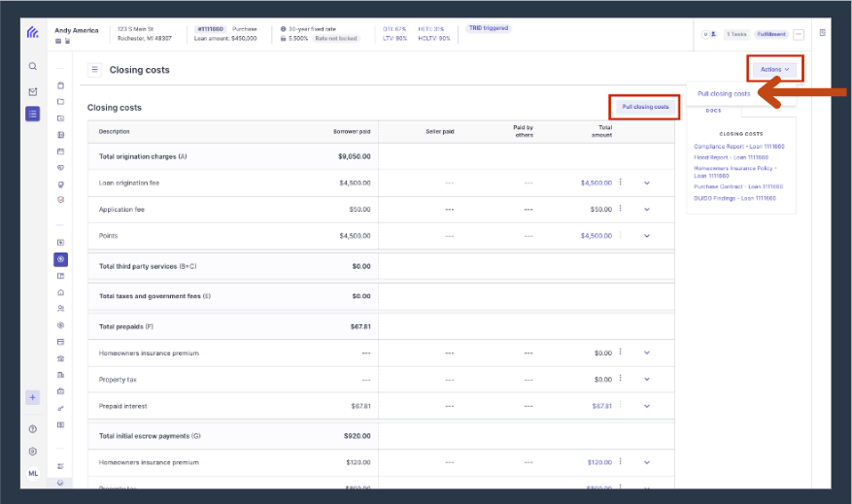
Task: Click Total prepaids (F) row
Action: click(381, 326)
